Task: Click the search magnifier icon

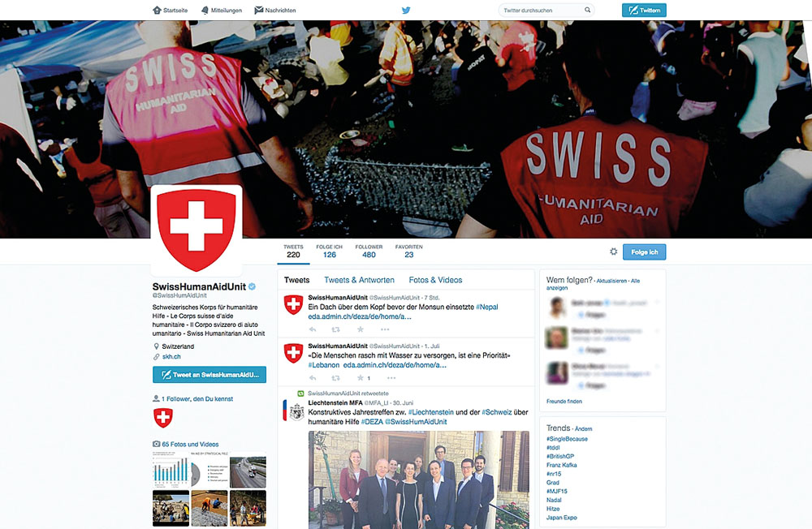Action: 587,10
